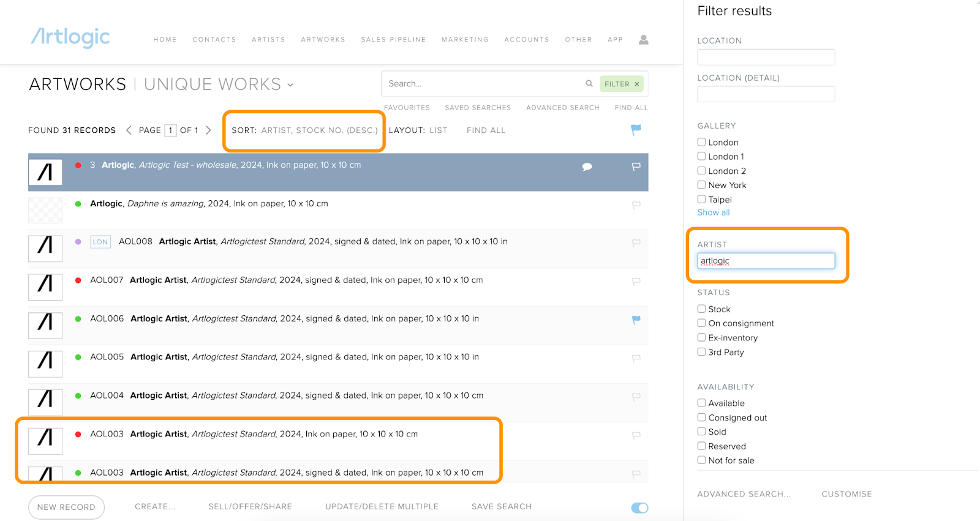Open thumbnail of AOL005 artwork
The width and height of the screenshot is (980, 521).
[x=45, y=364]
